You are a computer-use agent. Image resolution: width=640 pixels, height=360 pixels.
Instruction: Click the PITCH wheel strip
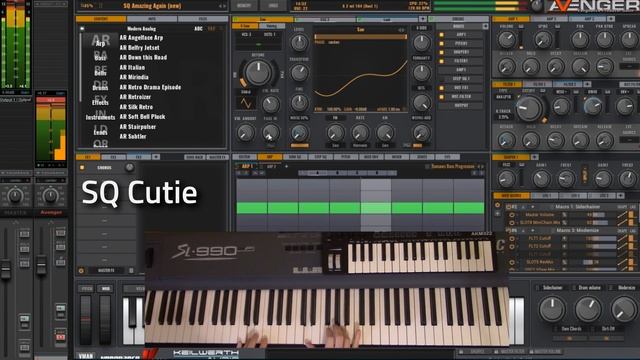coord(86,320)
